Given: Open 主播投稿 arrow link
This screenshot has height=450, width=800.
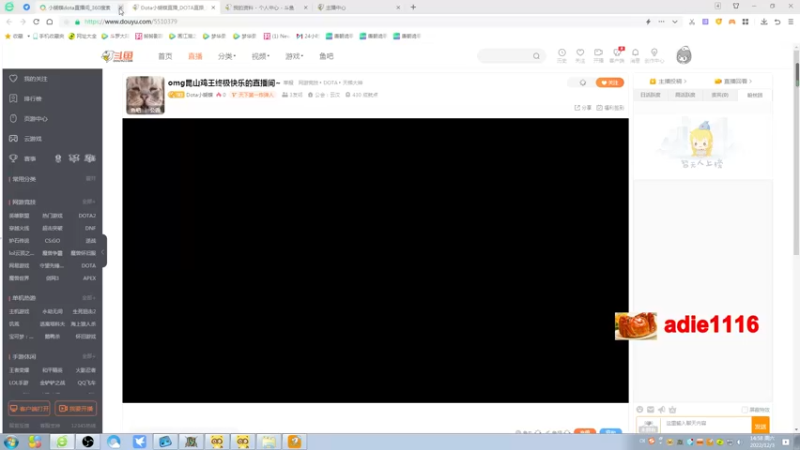Looking at the screenshot, I should [668, 81].
